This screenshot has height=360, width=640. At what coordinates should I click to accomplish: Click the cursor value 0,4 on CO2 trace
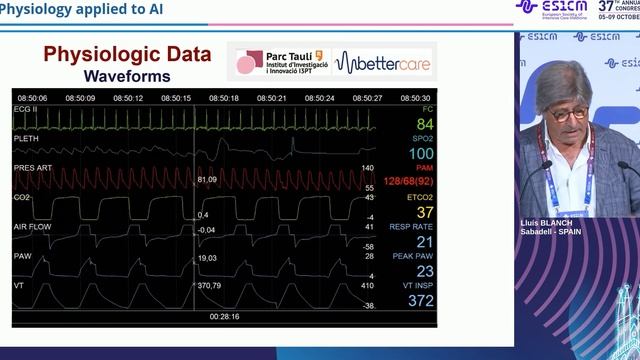pyautogui.click(x=203, y=215)
